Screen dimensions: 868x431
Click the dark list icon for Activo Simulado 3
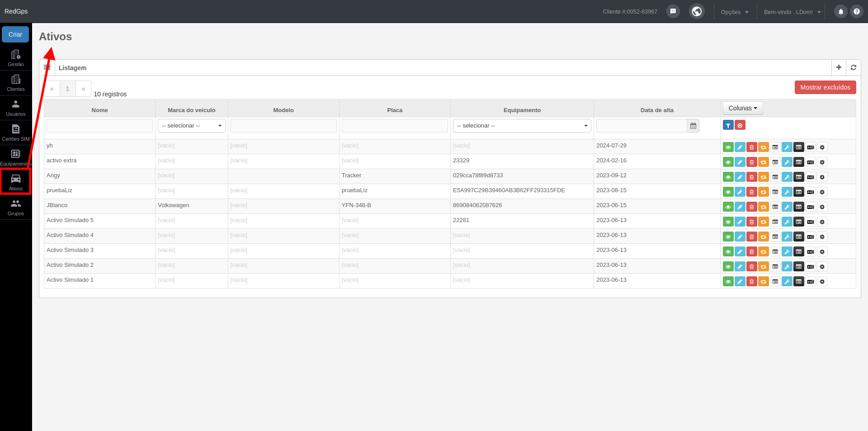pyautogui.click(x=798, y=251)
